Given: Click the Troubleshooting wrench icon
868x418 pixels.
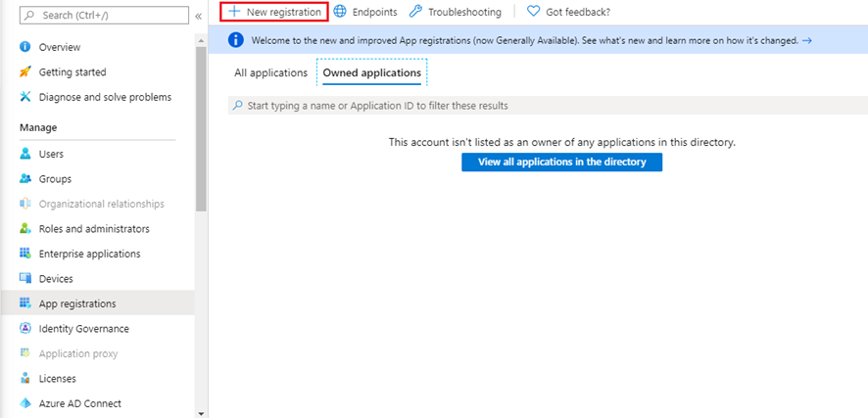Looking at the screenshot, I should [415, 11].
